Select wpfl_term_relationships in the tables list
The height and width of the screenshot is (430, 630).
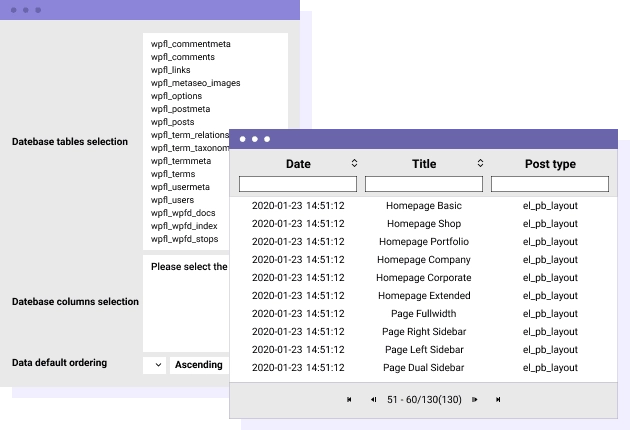tap(190, 135)
